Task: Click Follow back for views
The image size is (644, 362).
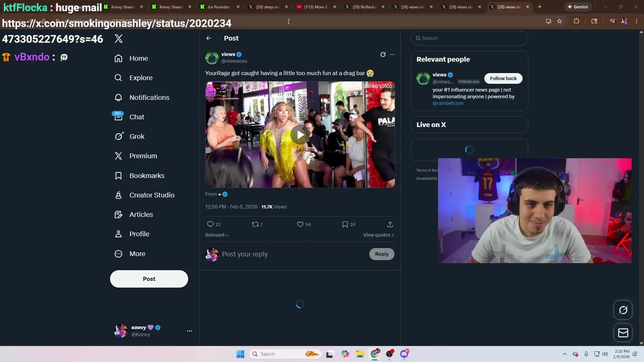Action: 503,78
